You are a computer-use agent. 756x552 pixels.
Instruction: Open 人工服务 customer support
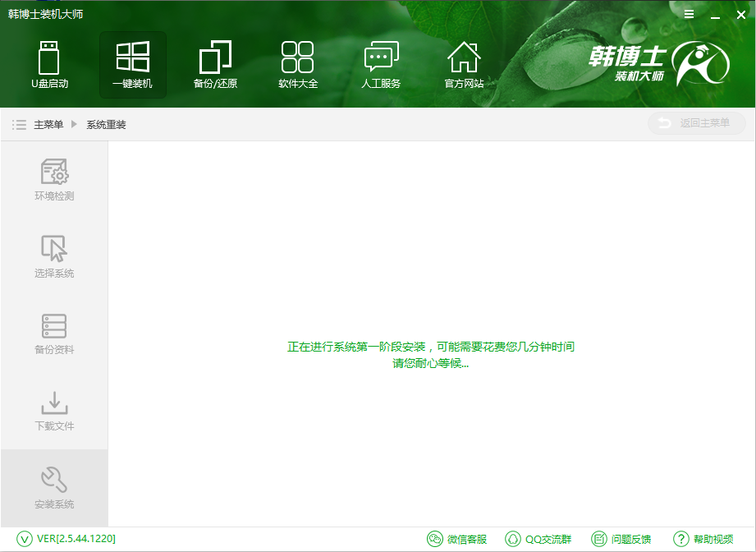[x=380, y=64]
